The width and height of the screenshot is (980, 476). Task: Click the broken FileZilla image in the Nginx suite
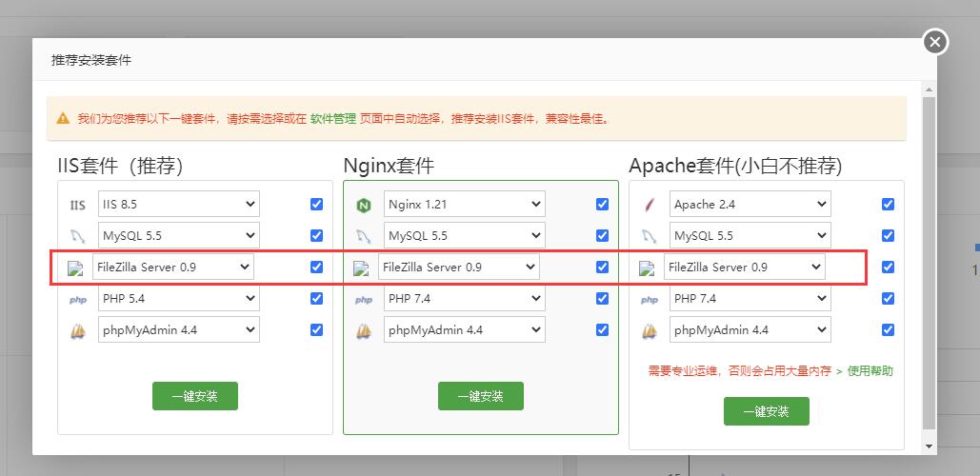click(361, 268)
